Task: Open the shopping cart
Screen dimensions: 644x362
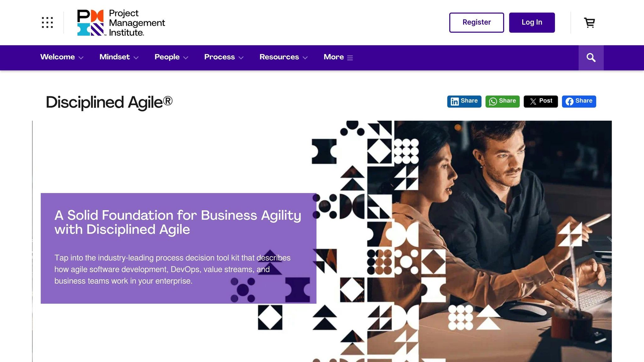Action: (x=589, y=23)
